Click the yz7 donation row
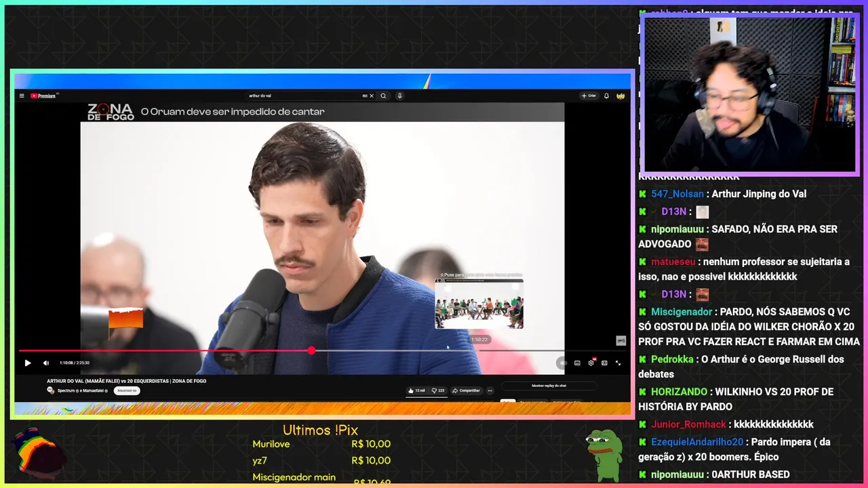The height and width of the screenshot is (488, 868). pyautogui.click(x=321, y=460)
